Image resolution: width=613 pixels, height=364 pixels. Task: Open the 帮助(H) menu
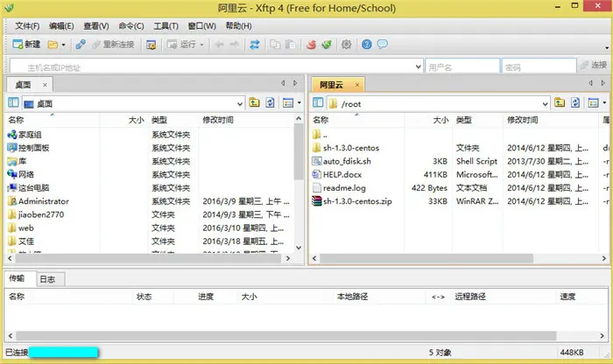point(238,25)
